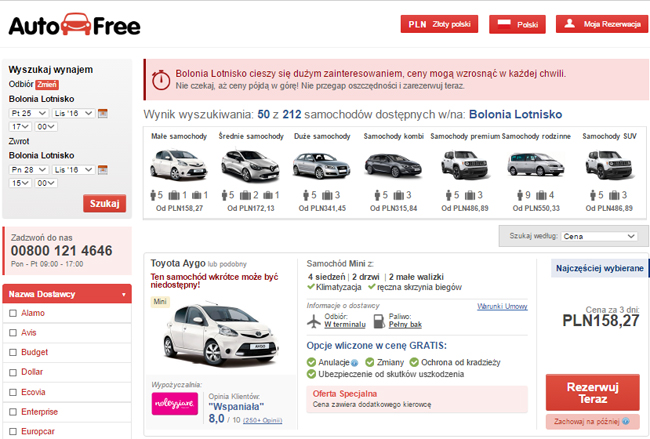Click the Toyota Aygo car photo
The width and height of the screenshot is (650, 439).
click(221, 335)
